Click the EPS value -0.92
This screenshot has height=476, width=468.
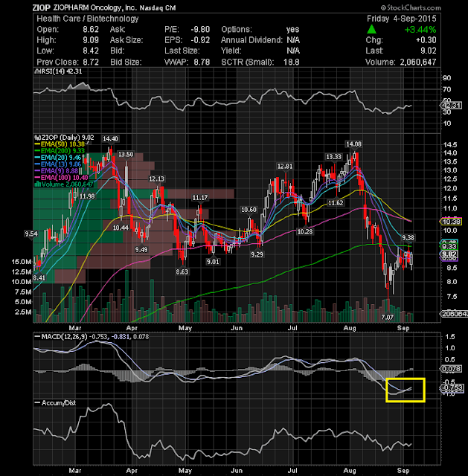(x=200, y=40)
